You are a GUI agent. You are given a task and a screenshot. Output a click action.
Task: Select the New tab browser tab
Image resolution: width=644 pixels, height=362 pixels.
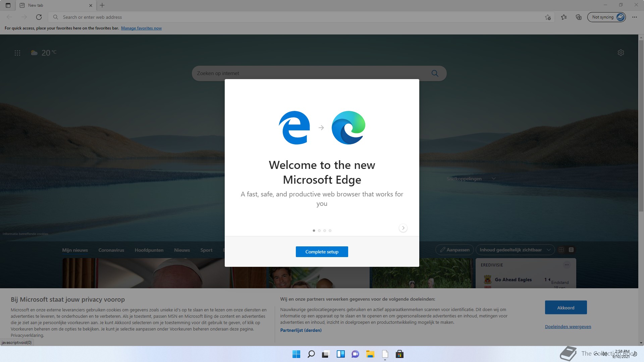[56, 5]
